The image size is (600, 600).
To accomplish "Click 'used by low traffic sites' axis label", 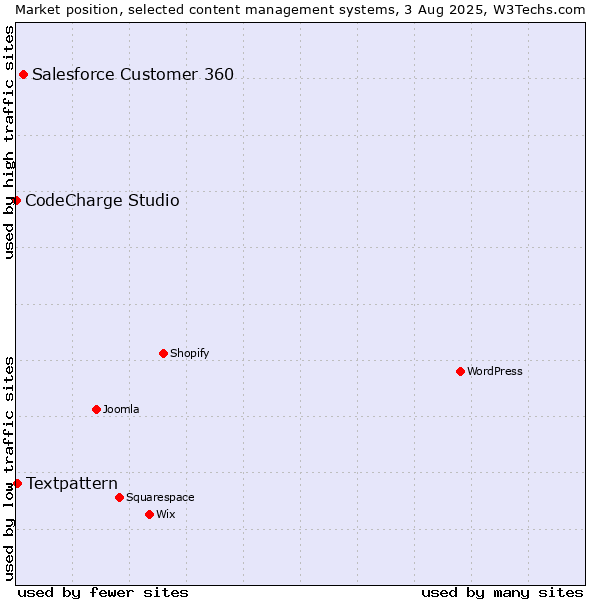I will pos(9,470).
